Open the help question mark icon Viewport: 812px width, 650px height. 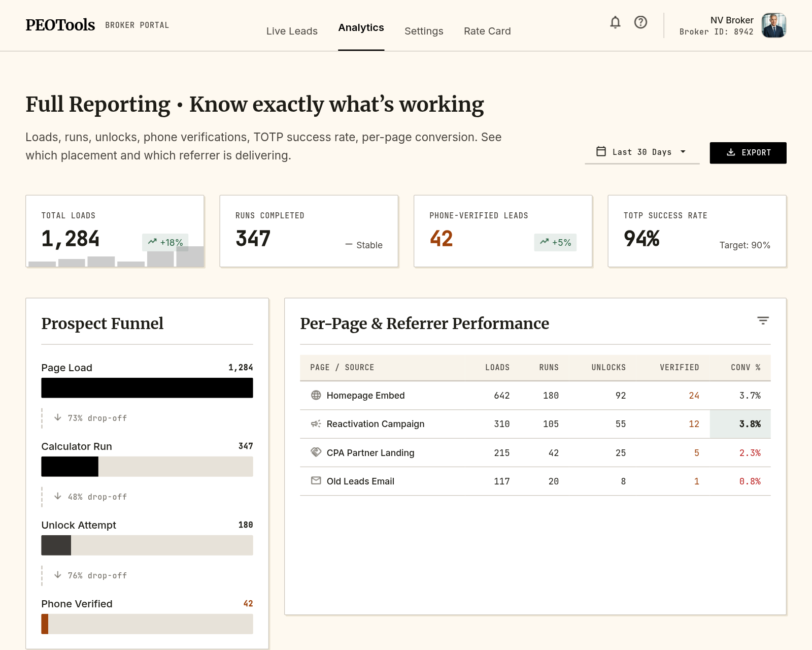tap(640, 22)
